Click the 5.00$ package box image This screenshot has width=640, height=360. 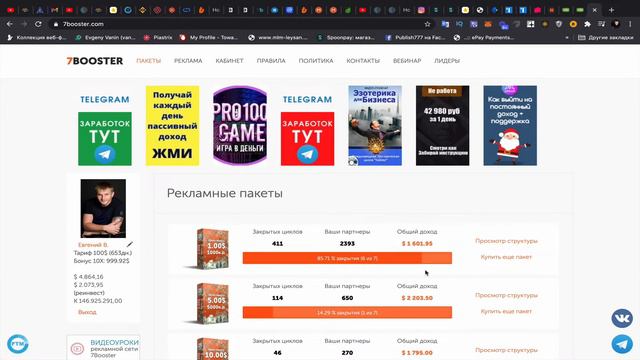212,304
